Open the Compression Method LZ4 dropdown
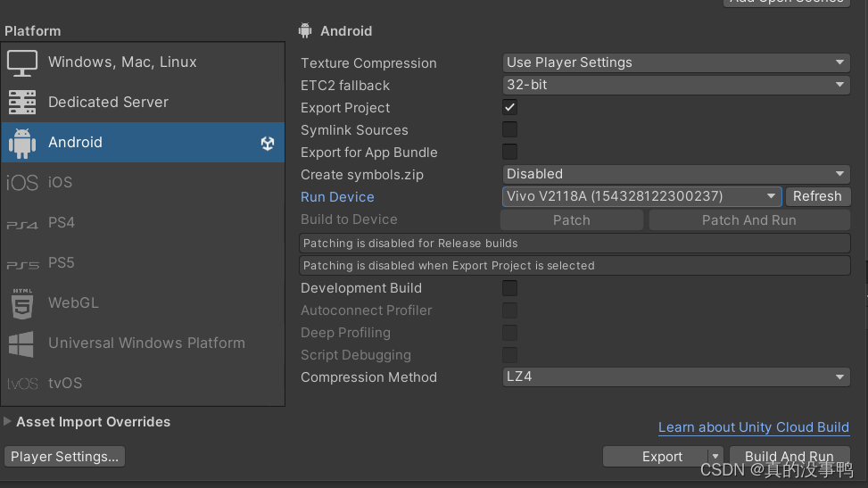Screen dimensions: 868x488 click(676, 376)
